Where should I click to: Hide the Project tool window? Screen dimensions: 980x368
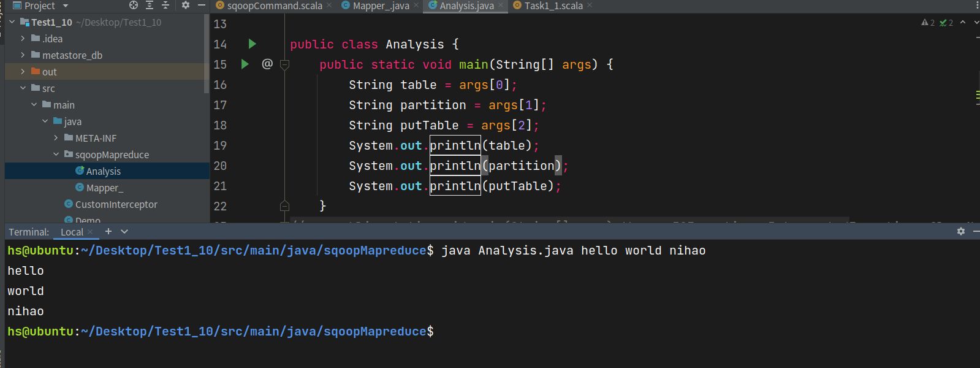tap(201, 5)
